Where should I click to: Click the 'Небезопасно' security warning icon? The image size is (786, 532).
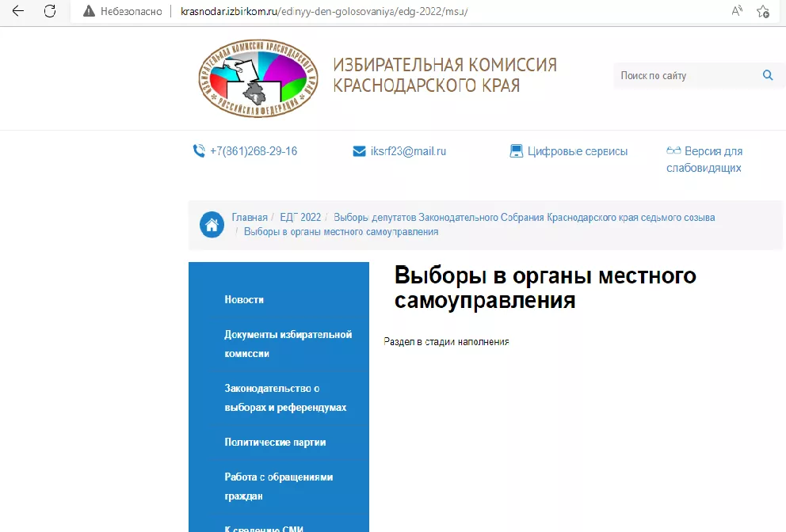click(x=89, y=11)
